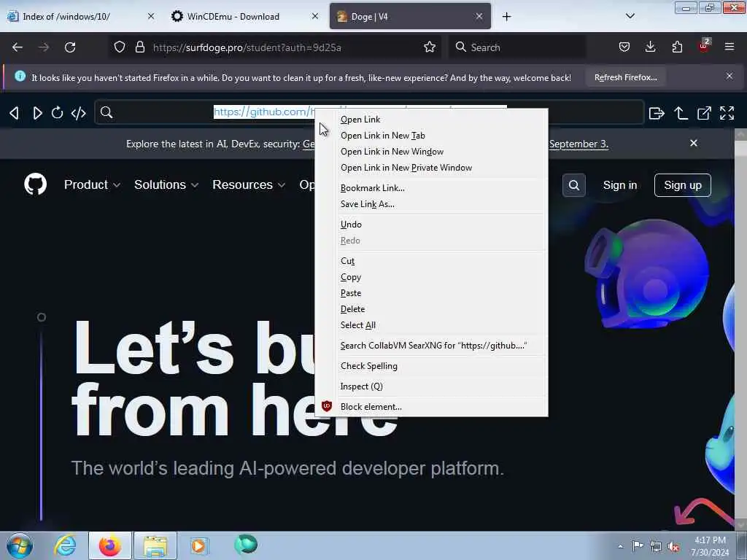747x560 pixels.
Task: Click the Doge proxy exit icon
Action: [x=657, y=113]
